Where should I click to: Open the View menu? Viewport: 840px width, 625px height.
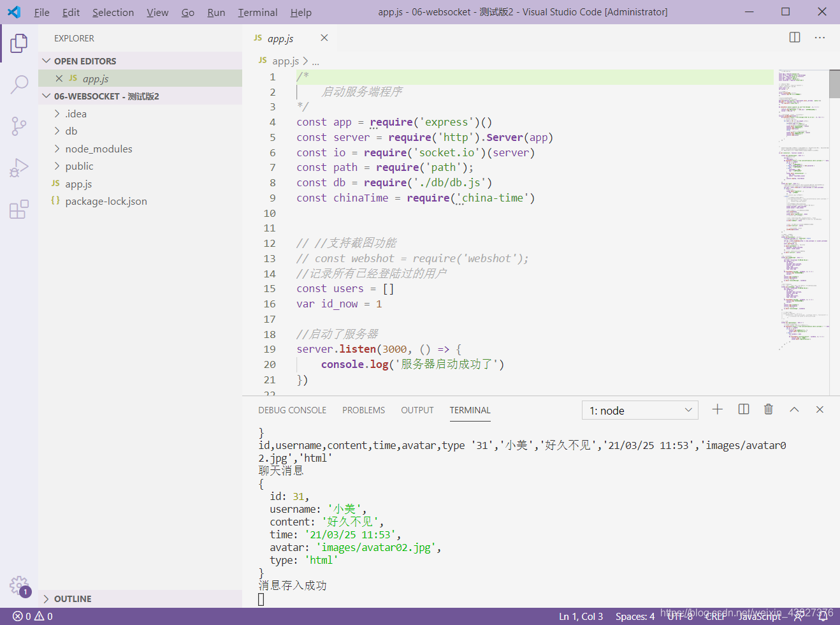point(157,12)
